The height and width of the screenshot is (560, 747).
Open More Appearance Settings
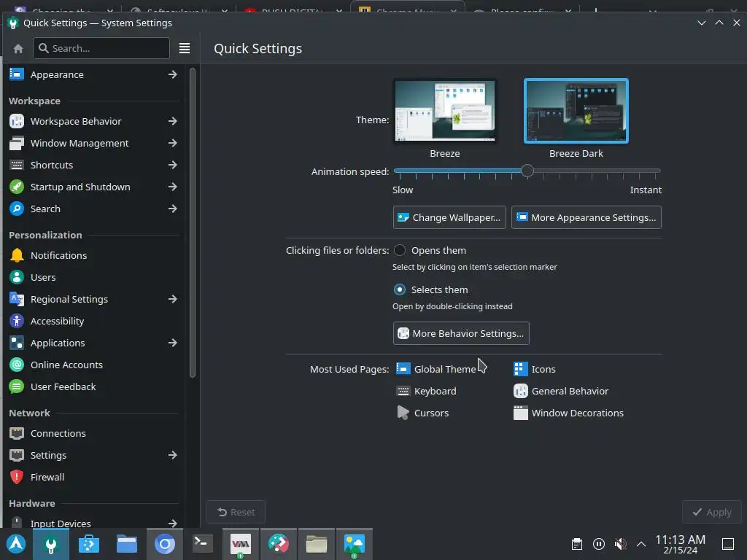pos(587,217)
